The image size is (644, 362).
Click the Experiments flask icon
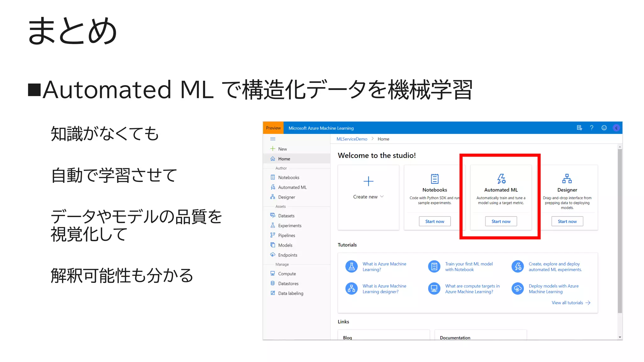pos(273,225)
